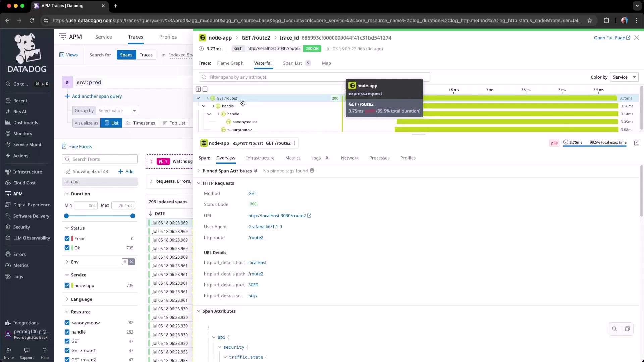The image size is (644, 362).
Task: Click the Search facets input
Action: click(100, 159)
